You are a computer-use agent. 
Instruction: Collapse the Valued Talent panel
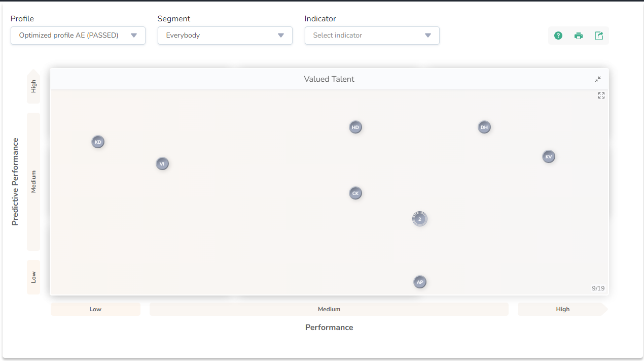pos(598,79)
